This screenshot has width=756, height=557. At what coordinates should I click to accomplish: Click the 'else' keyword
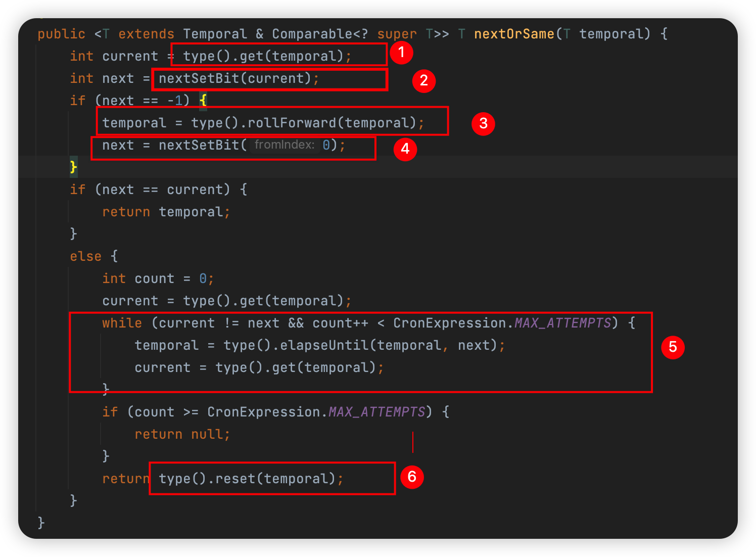(85, 256)
